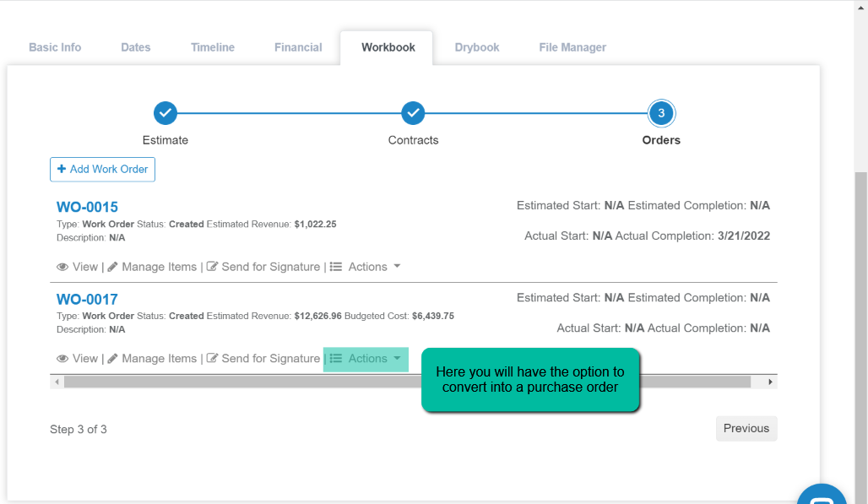Open the WO-0015 work order link
This screenshot has width=868, height=504.
click(x=87, y=207)
